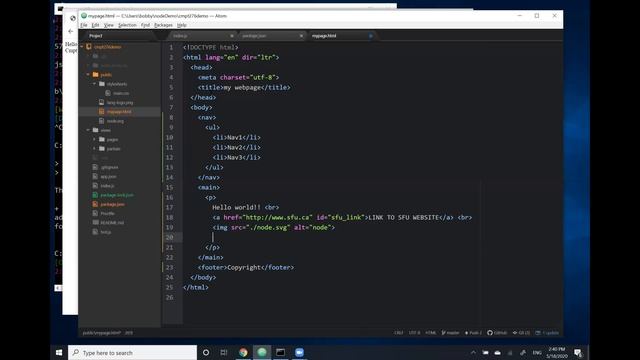Expand the partials folder arrow

[95, 149]
